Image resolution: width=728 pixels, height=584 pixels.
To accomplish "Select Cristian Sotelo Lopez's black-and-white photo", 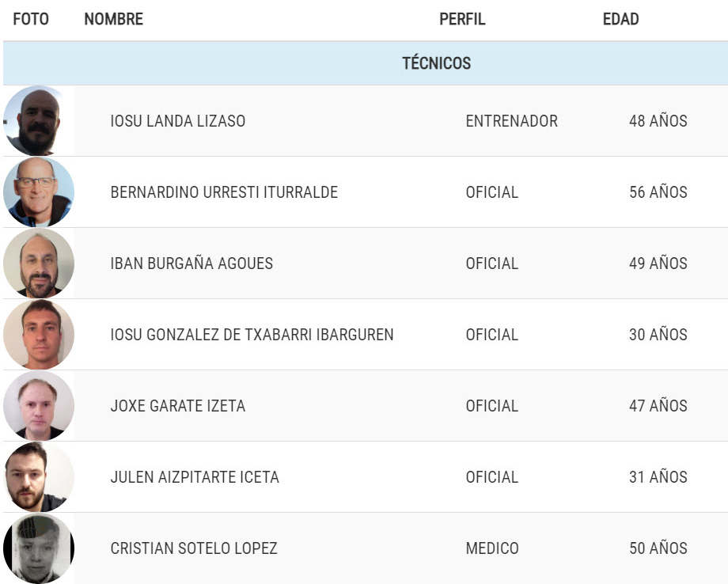I will pyautogui.click(x=39, y=548).
